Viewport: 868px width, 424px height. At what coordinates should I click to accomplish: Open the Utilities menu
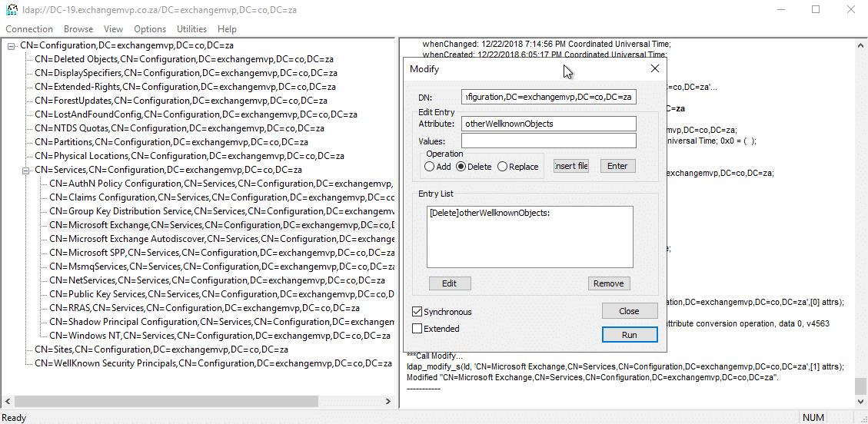pyautogui.click(x=191, y=29)
